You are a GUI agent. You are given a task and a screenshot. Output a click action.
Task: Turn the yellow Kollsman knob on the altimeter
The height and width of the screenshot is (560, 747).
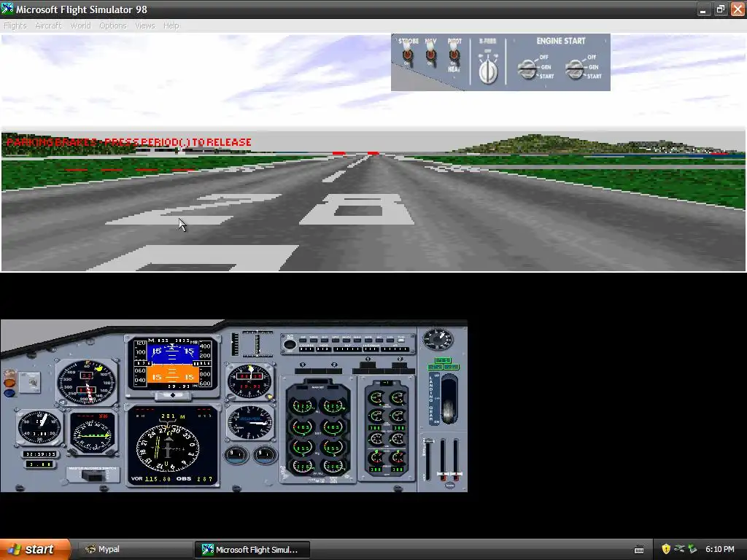(269, 397)
